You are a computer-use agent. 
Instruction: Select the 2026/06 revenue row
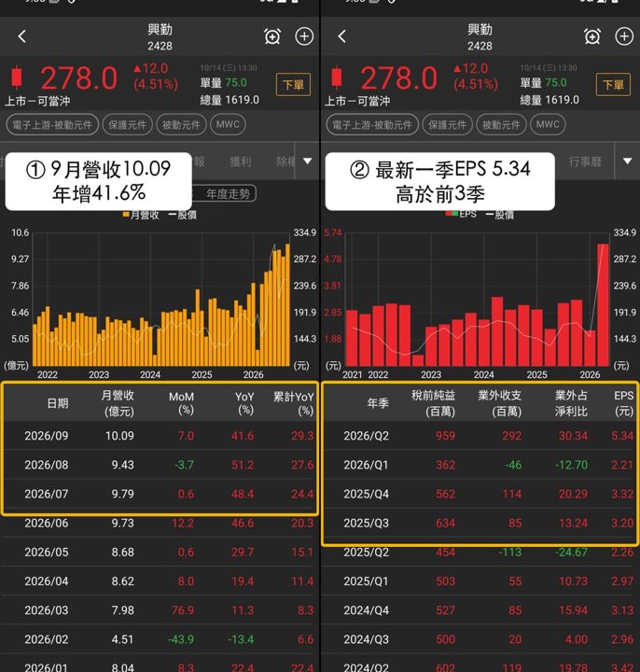click(160, 524)
